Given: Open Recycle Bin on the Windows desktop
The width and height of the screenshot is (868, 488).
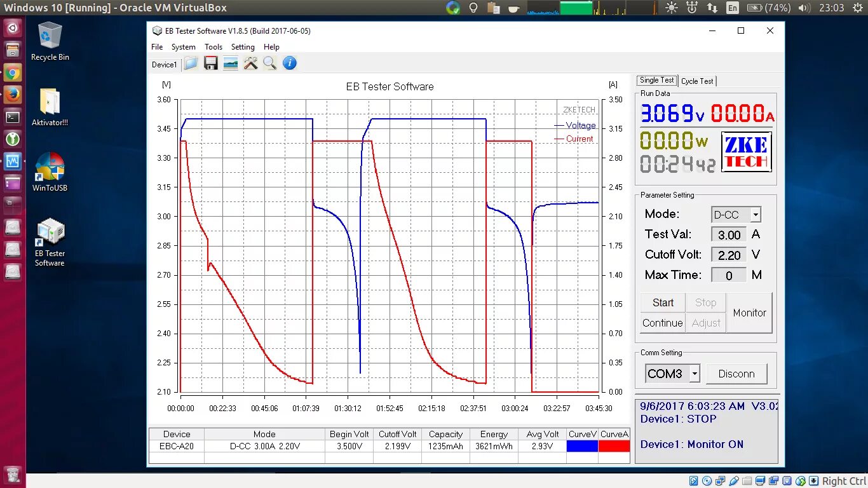Looking at the screenshot, I should (x=50, y=41).
